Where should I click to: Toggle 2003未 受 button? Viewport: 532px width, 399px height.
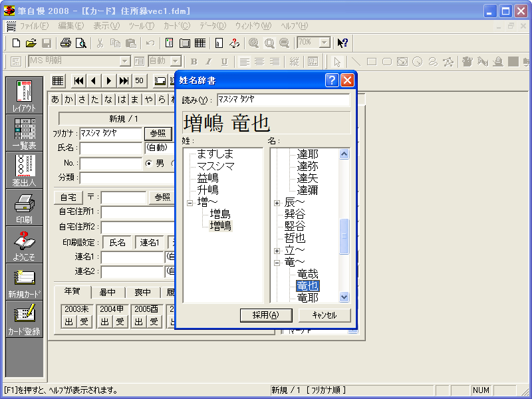coord(84,322)
